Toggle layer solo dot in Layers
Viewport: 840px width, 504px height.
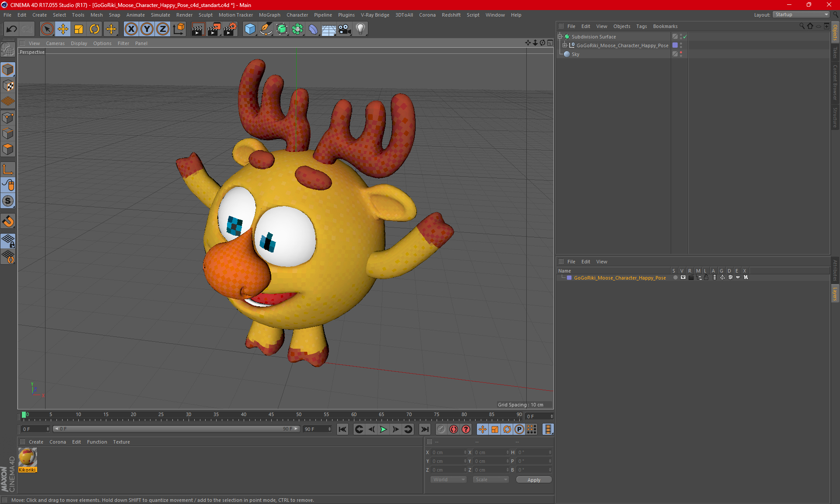(x=675, y=277)
